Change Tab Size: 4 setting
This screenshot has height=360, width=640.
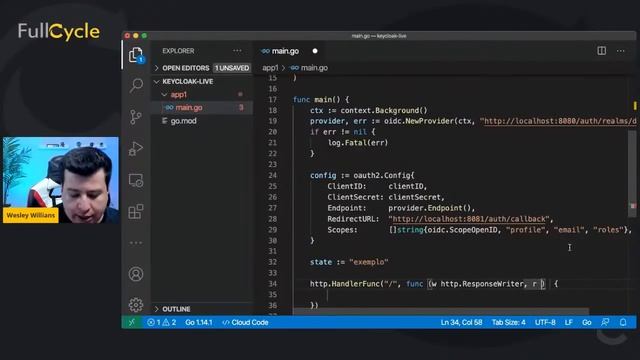pyautogui.click(x=509, y=322)
